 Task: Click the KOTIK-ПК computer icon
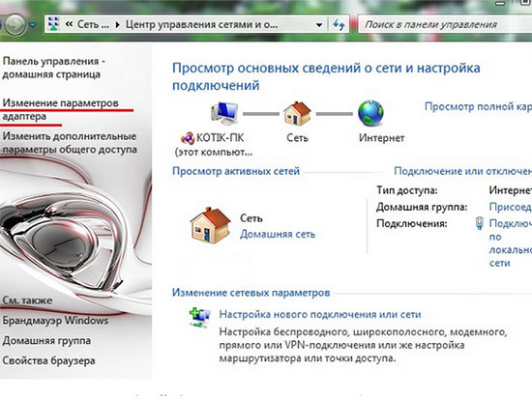(224, 113)
